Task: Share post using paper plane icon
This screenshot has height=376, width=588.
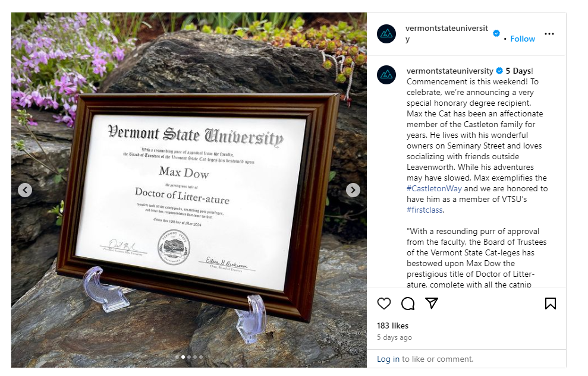Action: point(432,304)
